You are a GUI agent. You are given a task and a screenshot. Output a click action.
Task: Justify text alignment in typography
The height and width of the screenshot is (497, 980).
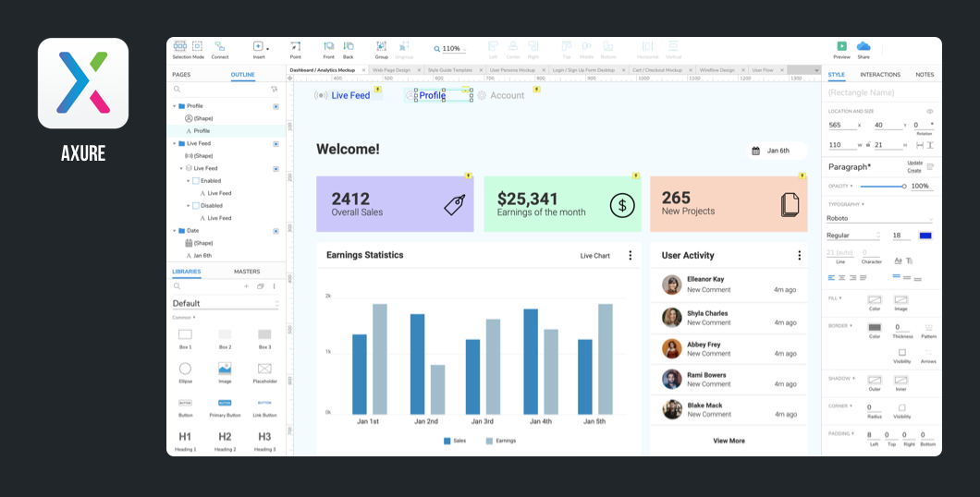864,277
